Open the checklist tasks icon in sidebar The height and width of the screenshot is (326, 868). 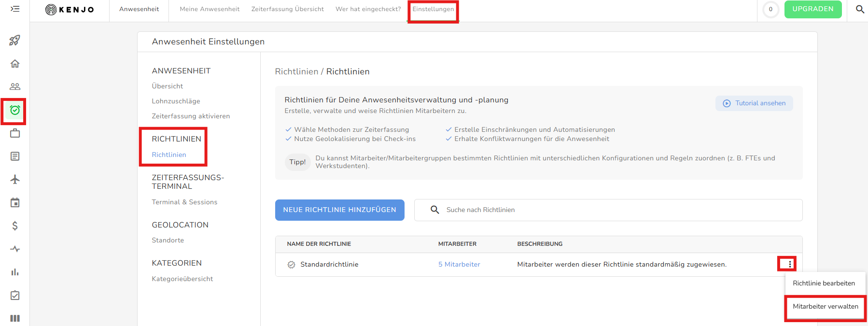tap(15, 295)
